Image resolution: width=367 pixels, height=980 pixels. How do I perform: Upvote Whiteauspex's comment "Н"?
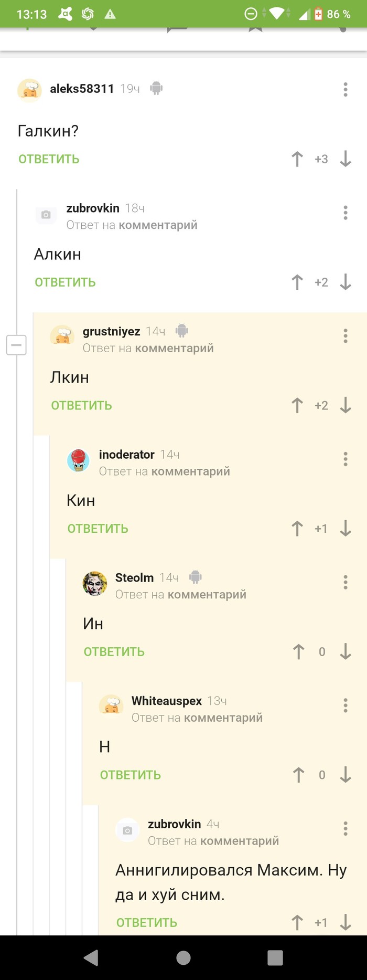pyautogui.click(x=298, y=774)
